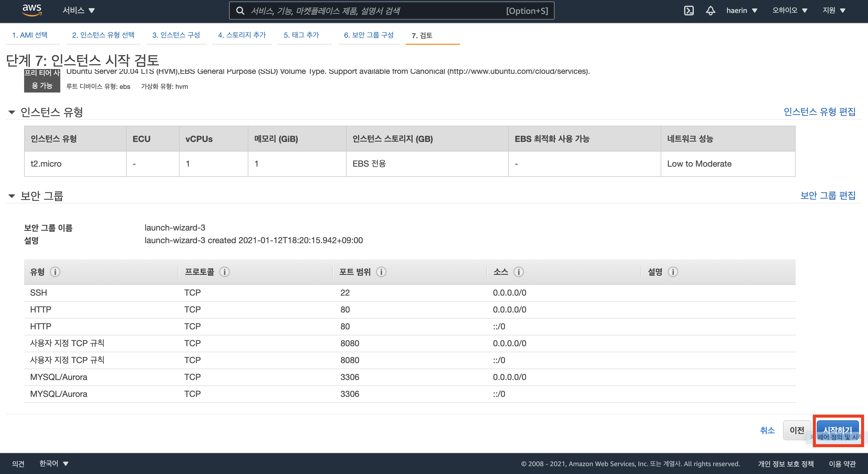Screen dimensions: 868x474
Task: Collapse the 인스턴스 유형 section
Action: point(12,112)
